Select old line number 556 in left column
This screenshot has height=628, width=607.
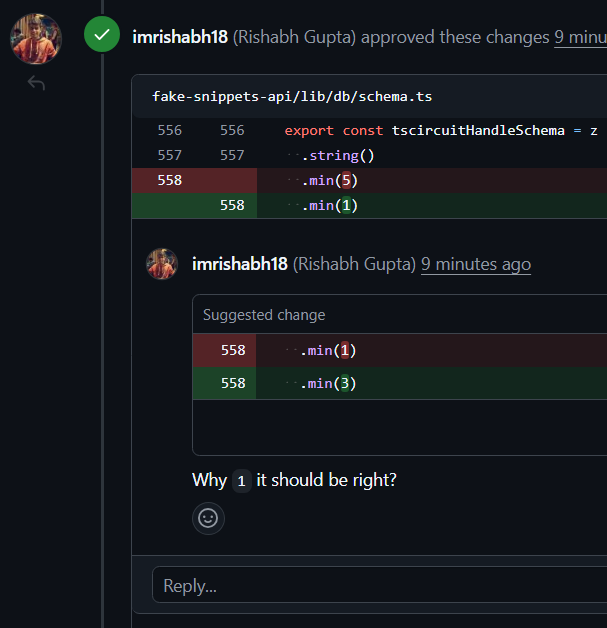pos(169,130)
